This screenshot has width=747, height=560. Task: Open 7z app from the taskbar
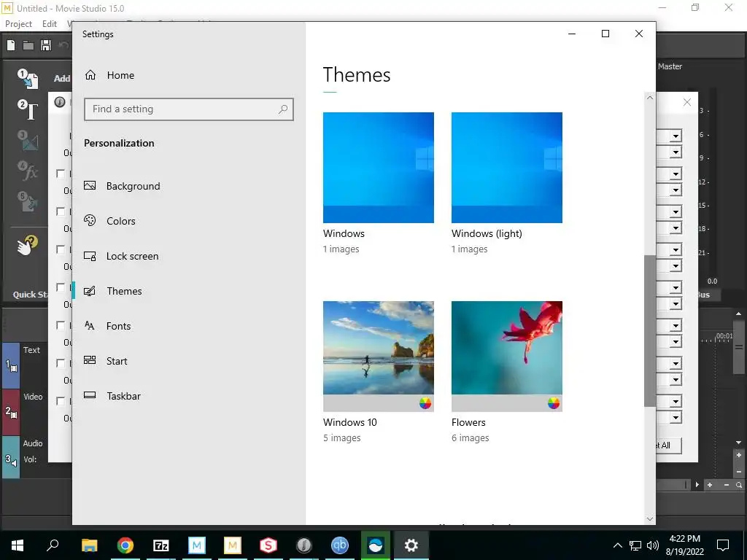point(161,545)
